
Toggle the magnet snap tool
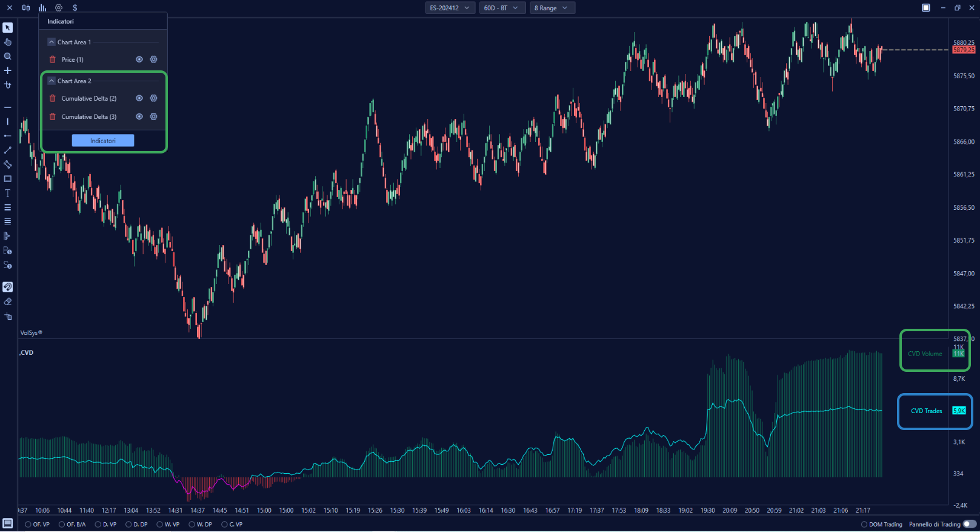coord(7,287)
